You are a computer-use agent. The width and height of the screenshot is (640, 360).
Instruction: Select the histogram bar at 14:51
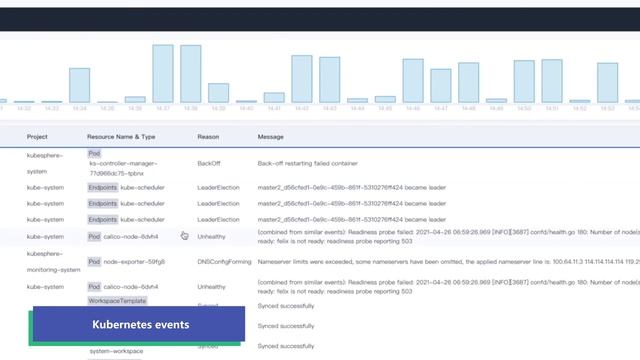click(552, 81)
